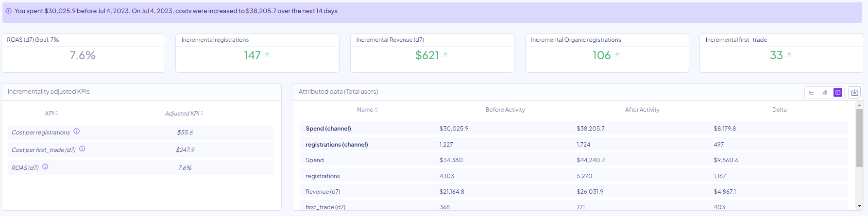Click info icon in the spend banner
The height and width of the screenshot is (216, 868).
pyautogui.click(x=9, y=11)
